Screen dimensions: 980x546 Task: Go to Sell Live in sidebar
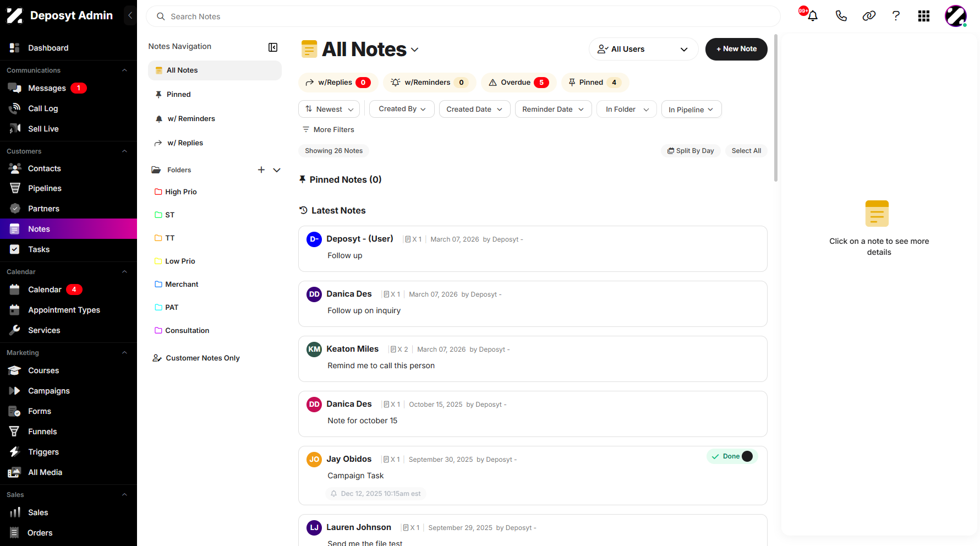coord(68,129)
